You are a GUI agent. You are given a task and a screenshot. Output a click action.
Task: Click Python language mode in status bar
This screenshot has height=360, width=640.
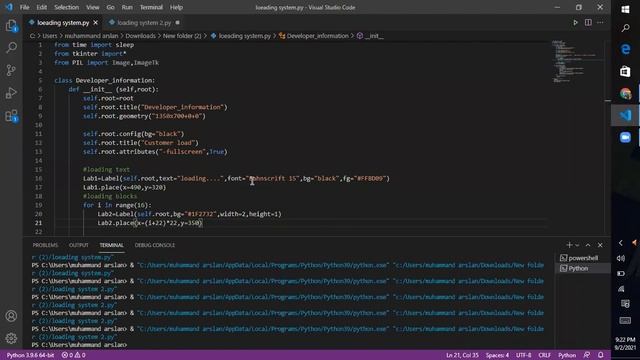[567, 355]
